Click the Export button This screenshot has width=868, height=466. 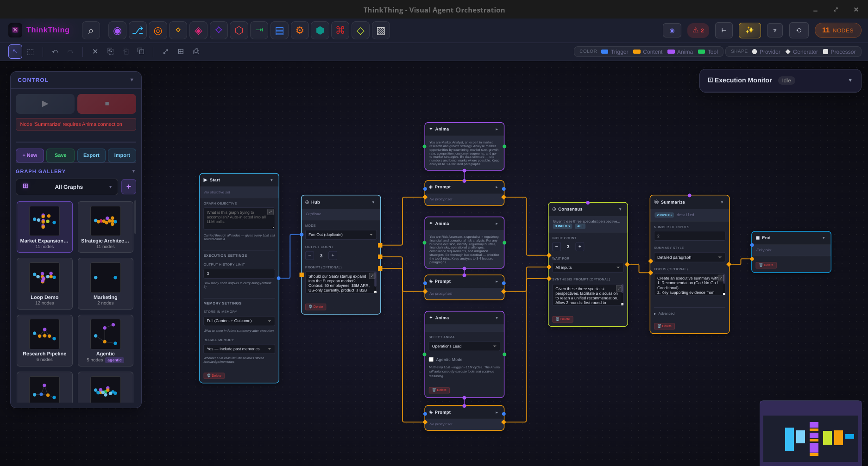click(91, 155)
